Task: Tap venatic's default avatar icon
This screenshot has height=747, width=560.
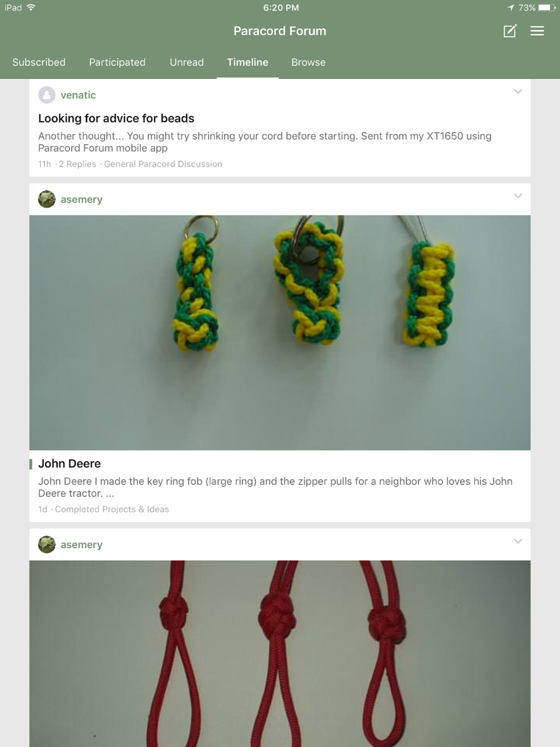Action: tap(46, 95)
